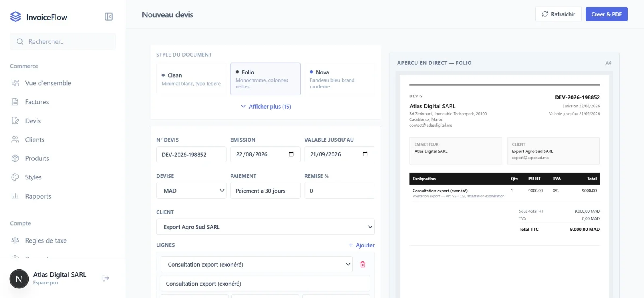
Task: Open the Client Export Agro Sud SARL dropdown
Action: [x=265, y=227]
